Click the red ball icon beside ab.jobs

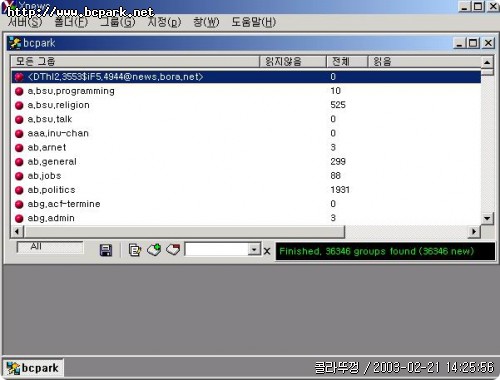point(19,176)
